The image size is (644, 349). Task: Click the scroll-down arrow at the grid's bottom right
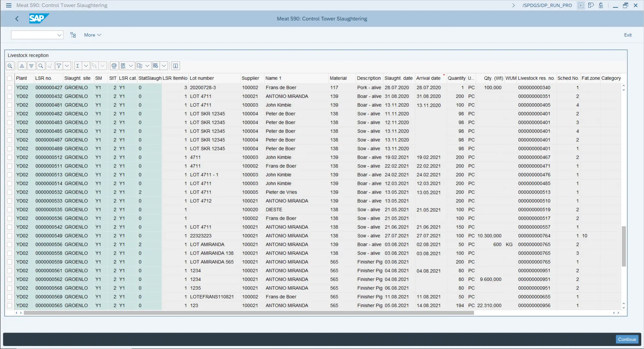(624, 307)
